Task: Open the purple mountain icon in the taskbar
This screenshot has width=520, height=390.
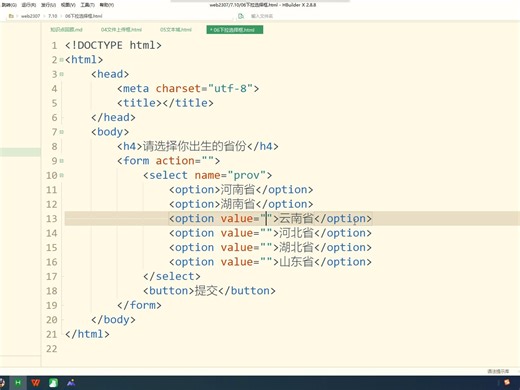Action: click(71, 383)
